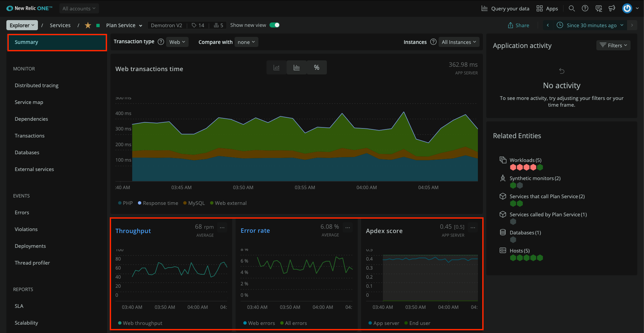Viewport: 644px width, 333px height.
Task: Expand the Plan Service entity dropdown
Action: coord(141,25)
